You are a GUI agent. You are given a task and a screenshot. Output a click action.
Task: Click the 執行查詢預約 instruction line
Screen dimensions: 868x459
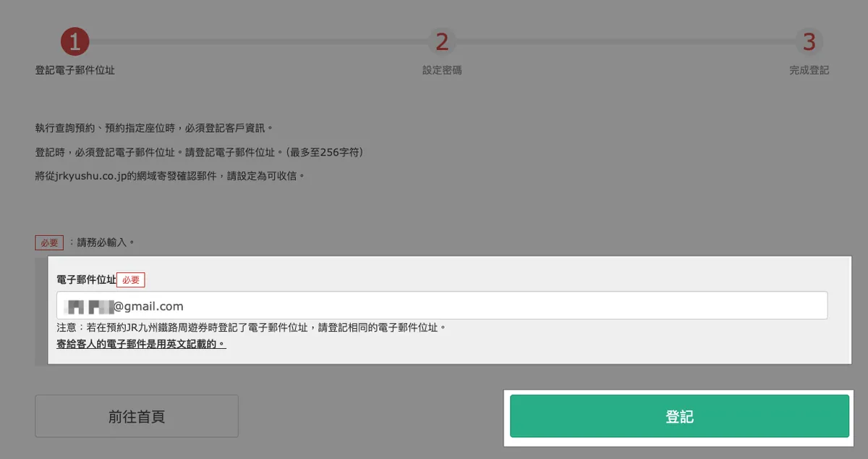point(154,128)
